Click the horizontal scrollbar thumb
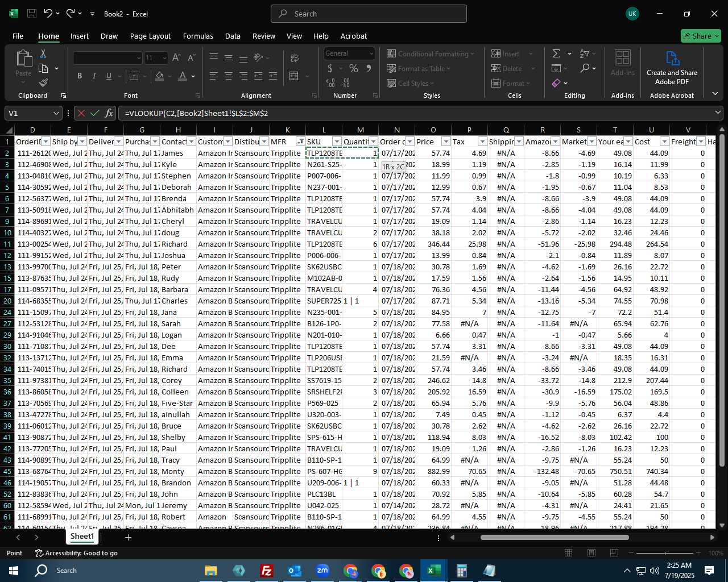The height and width of the screenshot is (582, 728). click(x=555, y=537)
